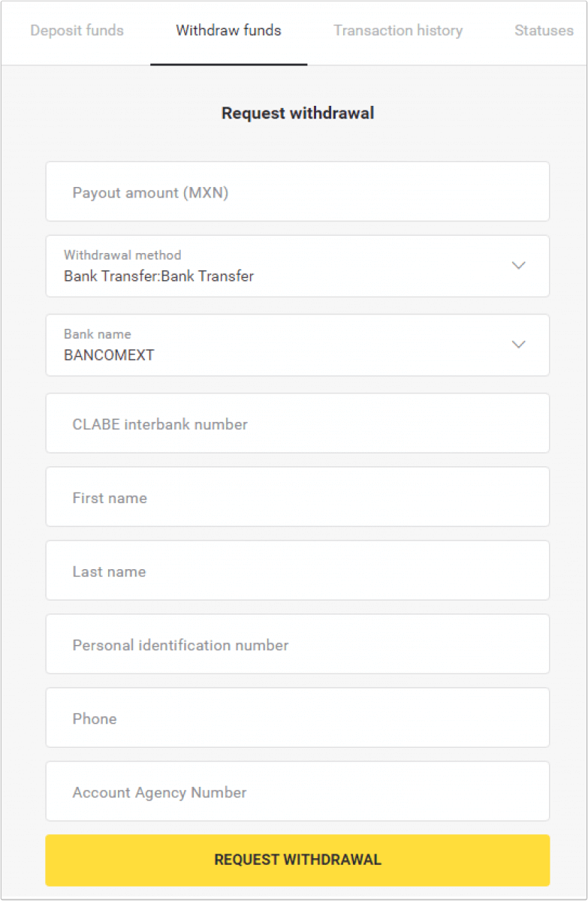588x901 pixels.
Task: Select the Last name input field
Action: [x=297, y=570]
